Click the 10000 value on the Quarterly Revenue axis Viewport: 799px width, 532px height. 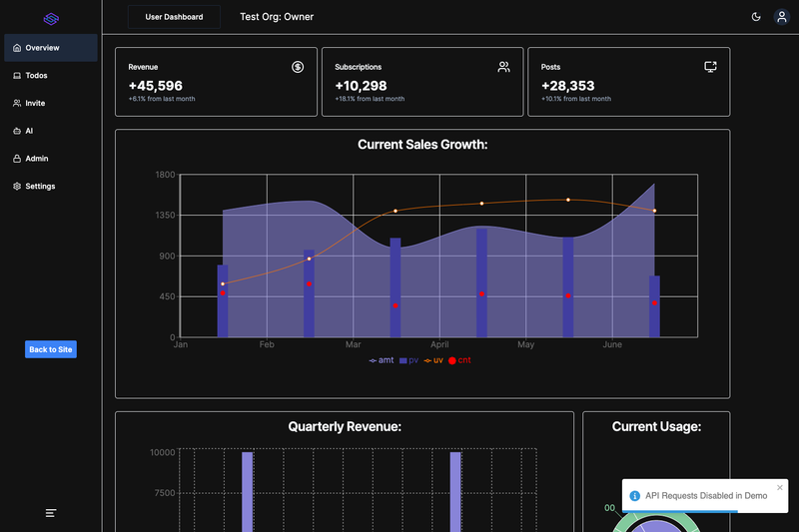162,452
